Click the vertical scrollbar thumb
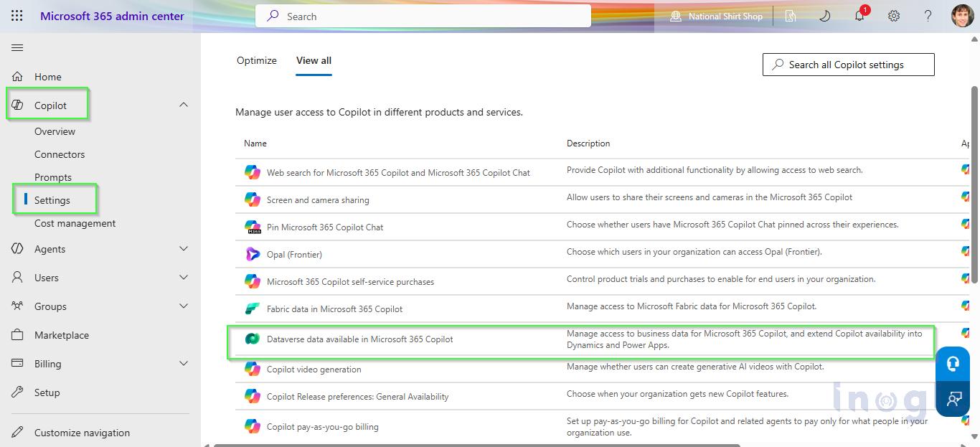The image size is (980, 447). 974,185
